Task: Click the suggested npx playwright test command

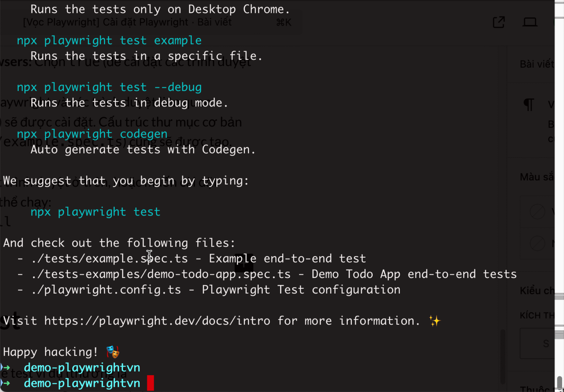Action: (x=95, y=212)
